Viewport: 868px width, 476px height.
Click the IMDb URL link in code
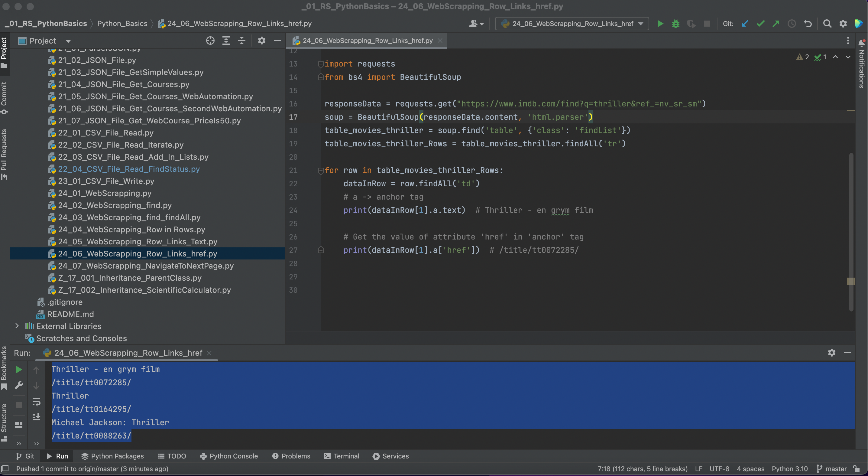point(579,103)
